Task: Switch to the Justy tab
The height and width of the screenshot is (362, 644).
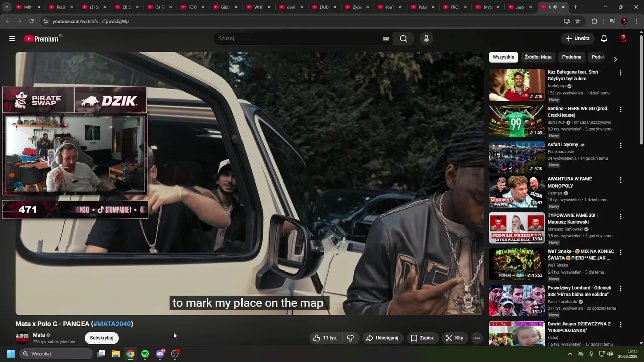Action: pos(520,7)
